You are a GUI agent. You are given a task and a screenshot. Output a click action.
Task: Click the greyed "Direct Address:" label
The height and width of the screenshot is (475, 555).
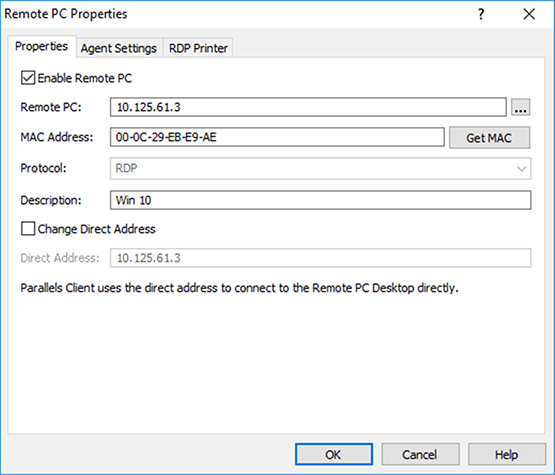(60, 258)
